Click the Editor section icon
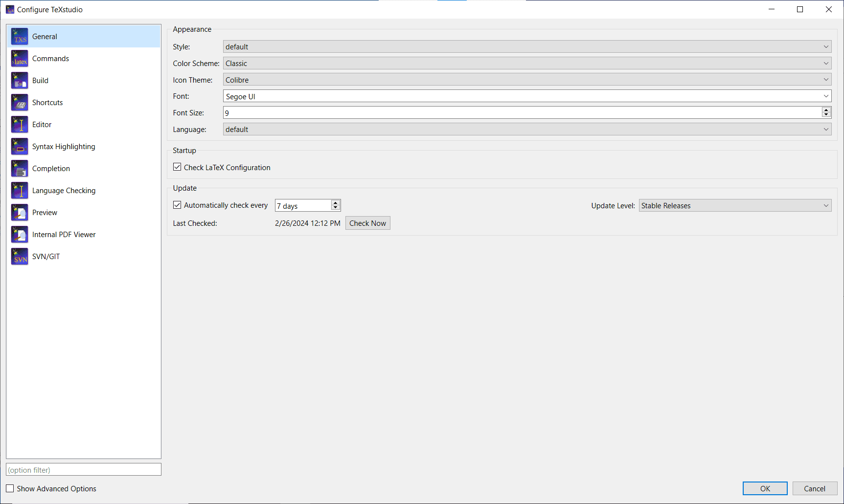Screen dimensions: 844x504 20,125
